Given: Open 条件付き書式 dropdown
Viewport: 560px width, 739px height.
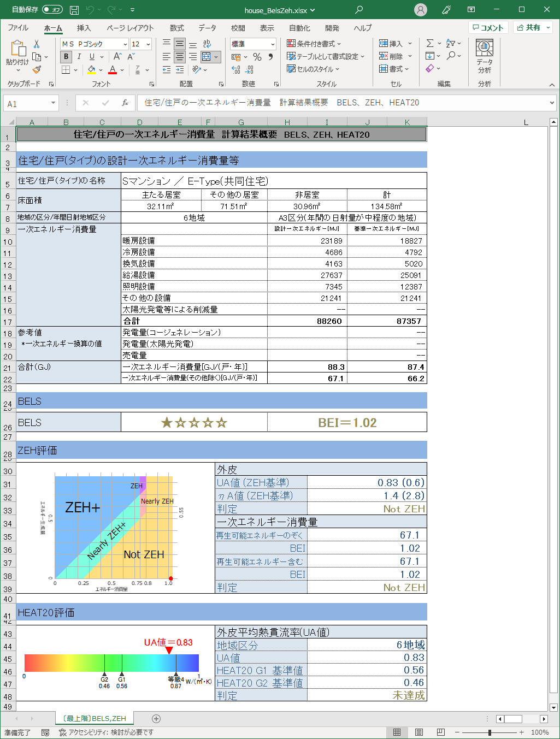Looking at the screenshot, I should tap(314, 44).
